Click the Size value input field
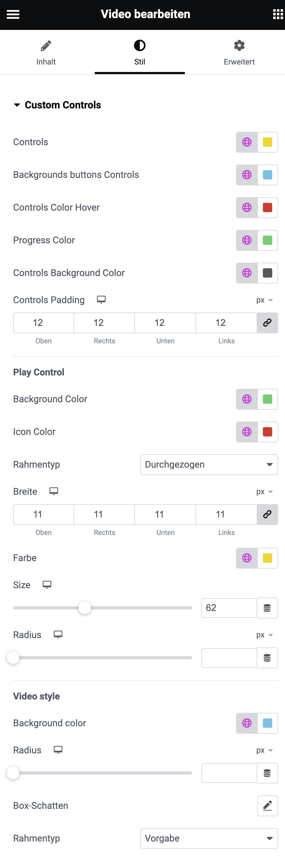285x868 pixels. 229,608
